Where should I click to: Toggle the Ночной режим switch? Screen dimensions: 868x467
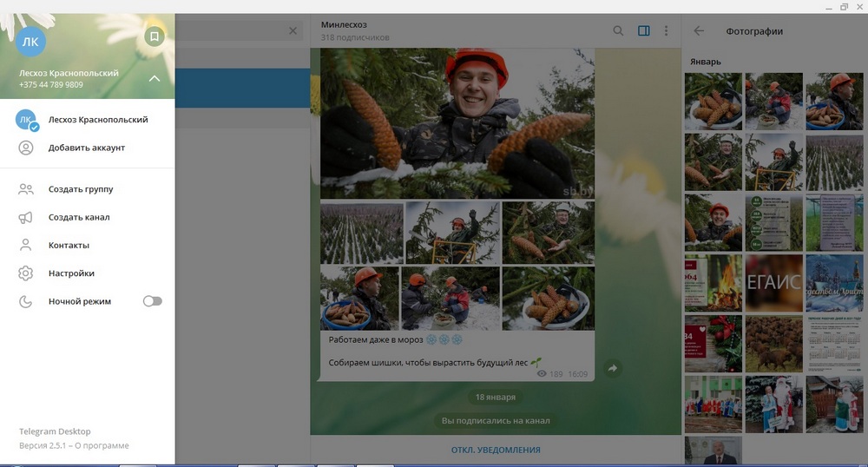[x=152, y=301]
